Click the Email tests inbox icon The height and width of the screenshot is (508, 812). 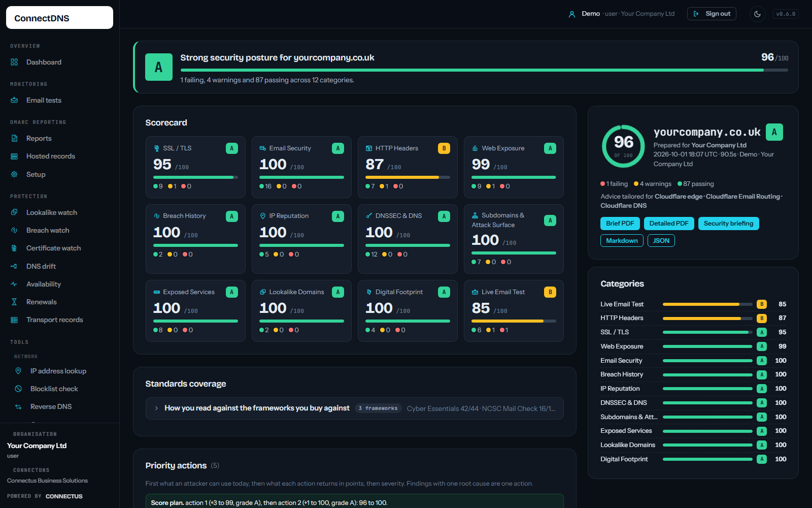(14, 100)
